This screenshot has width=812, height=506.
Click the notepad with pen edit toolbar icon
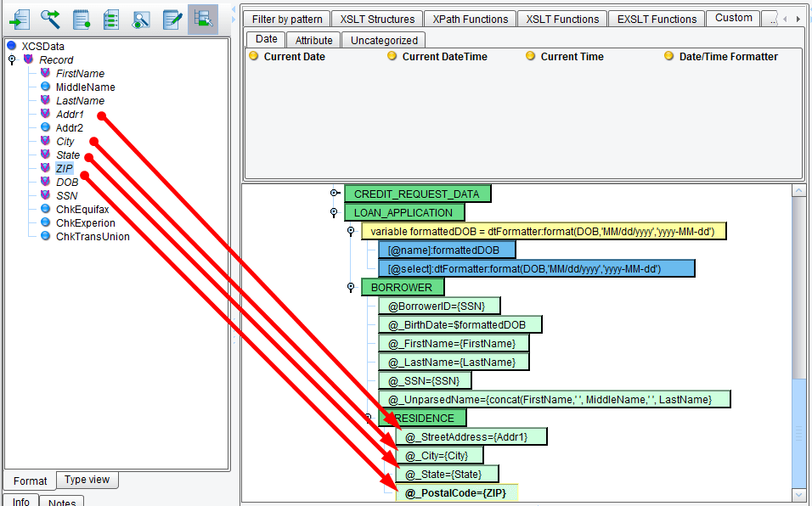coord(172,20)
